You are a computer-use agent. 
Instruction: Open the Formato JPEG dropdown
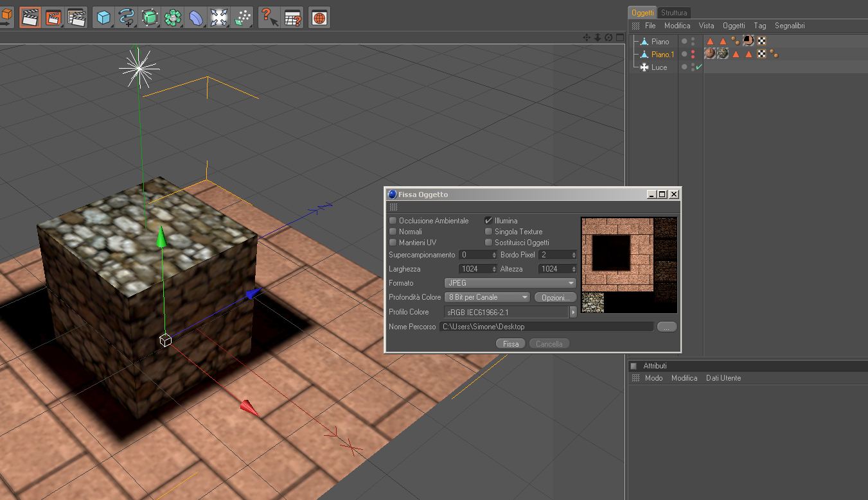click(x=510, y=283)
